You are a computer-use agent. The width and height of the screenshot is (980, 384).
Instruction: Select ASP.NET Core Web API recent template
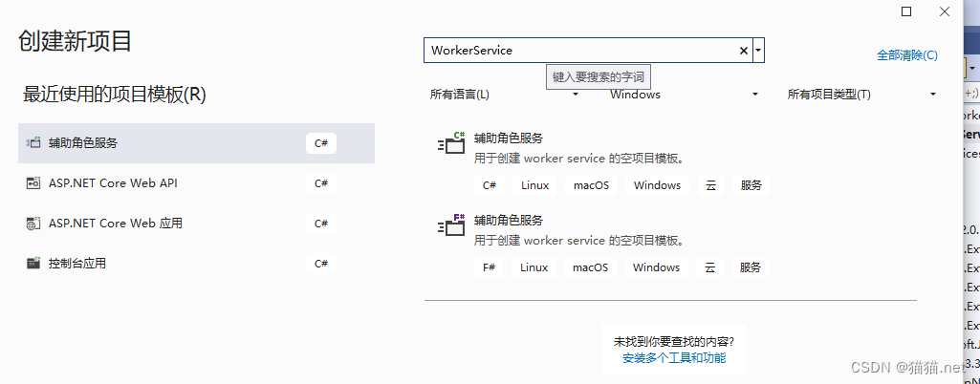tap(196, 183)
